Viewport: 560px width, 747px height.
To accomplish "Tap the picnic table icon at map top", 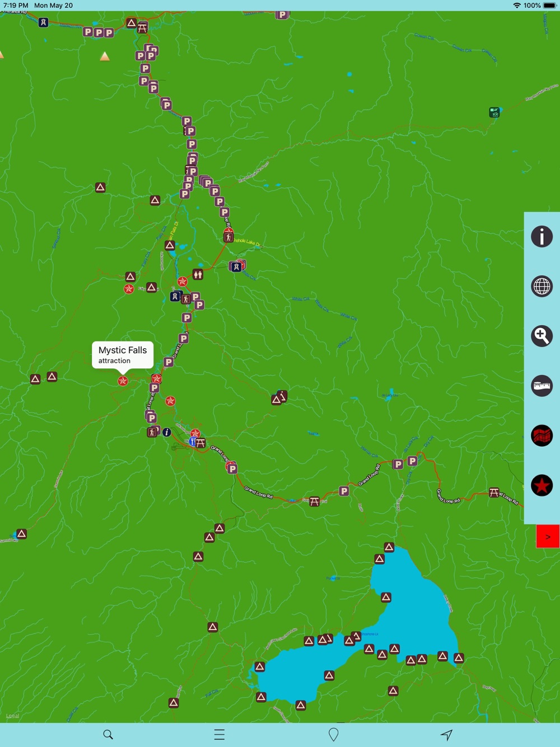I will [x=142, y=27].
